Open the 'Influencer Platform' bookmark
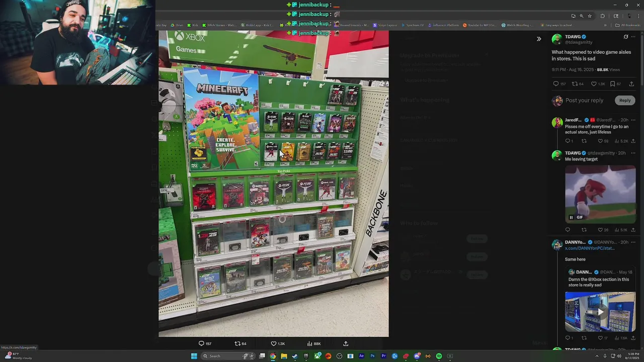The width and height of the screenshot is (644, 362). pos(443,25)
